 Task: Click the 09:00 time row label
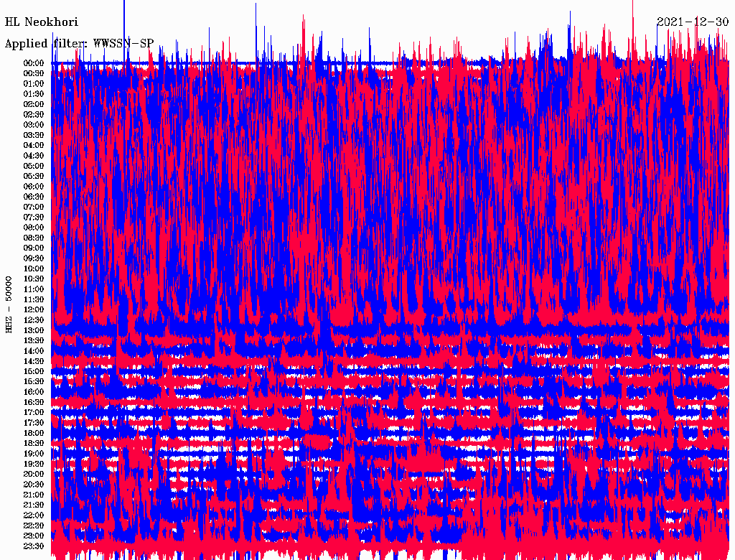tap(34, 248)
